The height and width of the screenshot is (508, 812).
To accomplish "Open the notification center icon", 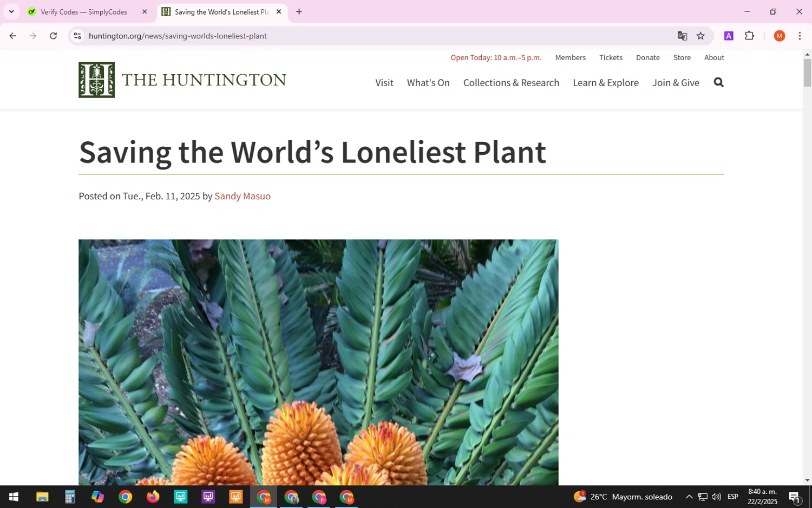I will click(x=795, y=497).
